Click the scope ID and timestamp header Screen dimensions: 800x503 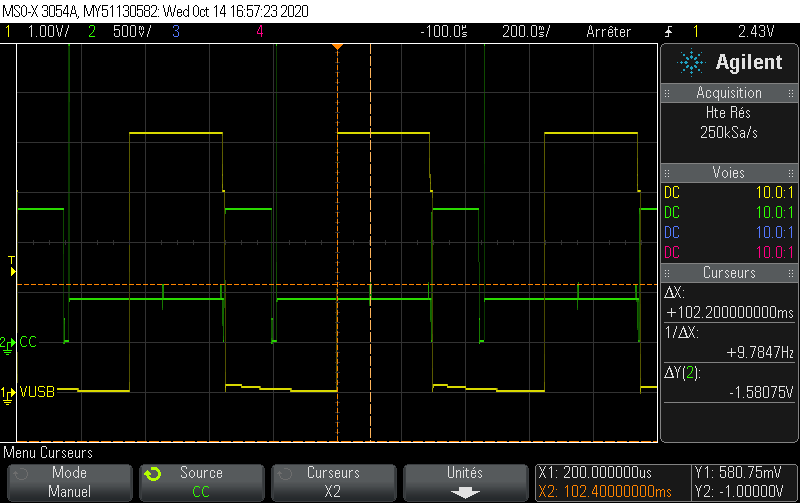coord(156,11)
